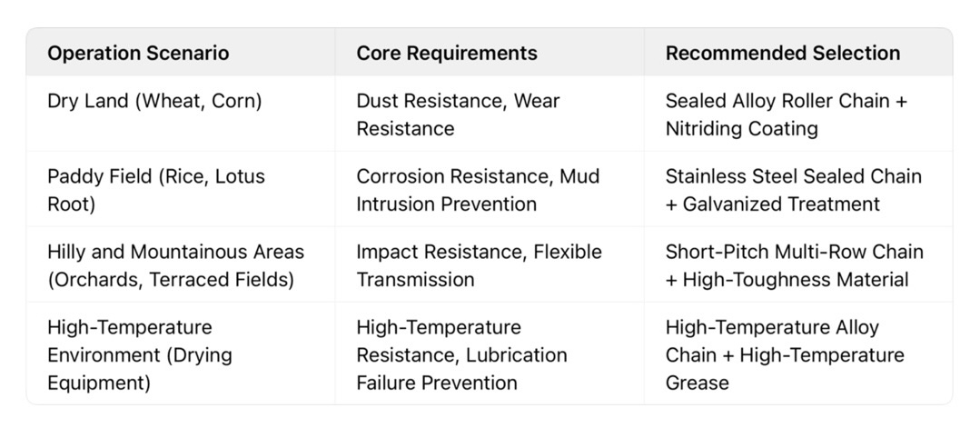Click the words Galvanized Treatment

tap(780, 204)
